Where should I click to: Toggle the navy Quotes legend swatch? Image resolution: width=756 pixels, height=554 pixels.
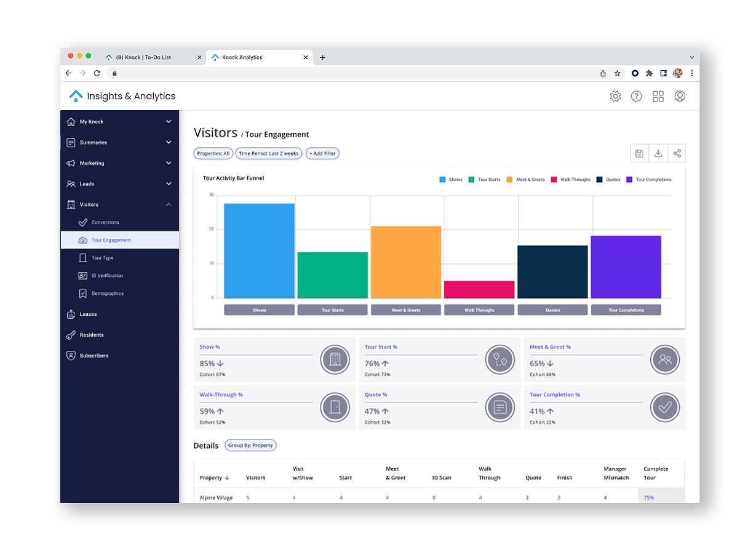tap(599, 180)
